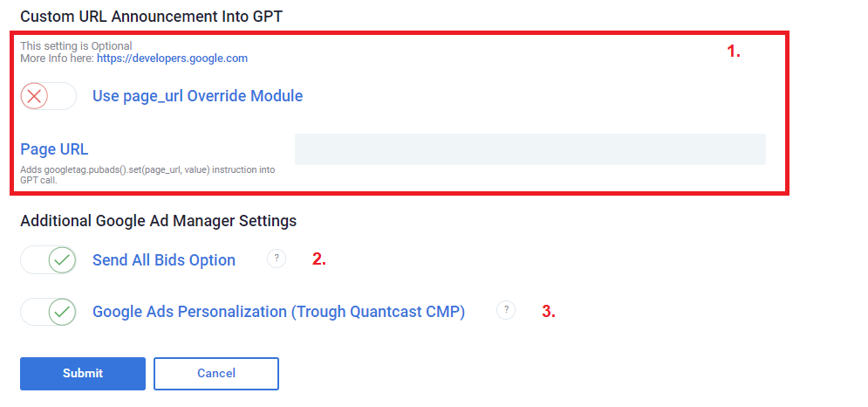
Task: Click the red annotation number 3
Action: point(549,311)
